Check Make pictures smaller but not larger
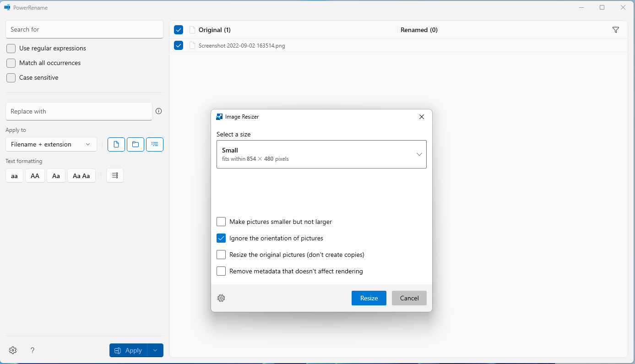Image resolution: width=635 pixels, height=364 pixels. 221,222
